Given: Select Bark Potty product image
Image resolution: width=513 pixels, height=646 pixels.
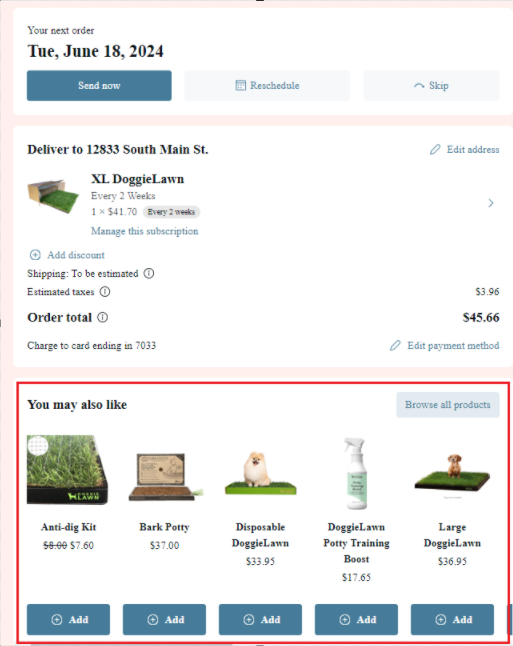Looking at the screenshot, I should [x=164, y=477].
